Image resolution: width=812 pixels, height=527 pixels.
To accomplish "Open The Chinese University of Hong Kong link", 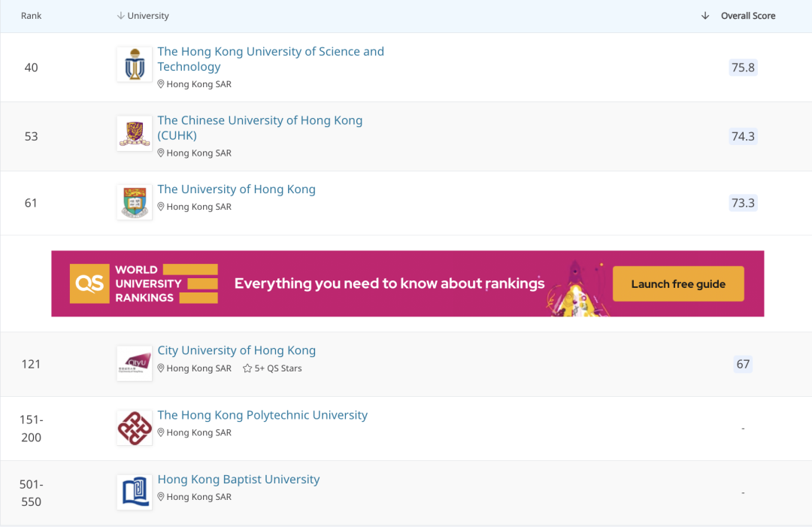I will pyautogui.click(x=259, y=128).
